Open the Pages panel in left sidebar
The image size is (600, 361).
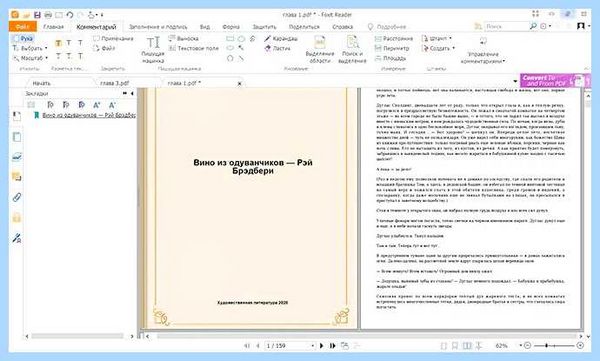[x=16, y=137]
